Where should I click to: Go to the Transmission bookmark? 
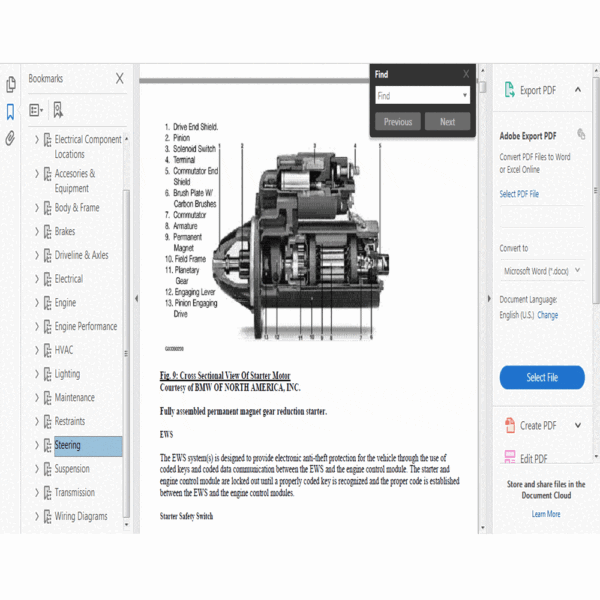coord(75,492)
